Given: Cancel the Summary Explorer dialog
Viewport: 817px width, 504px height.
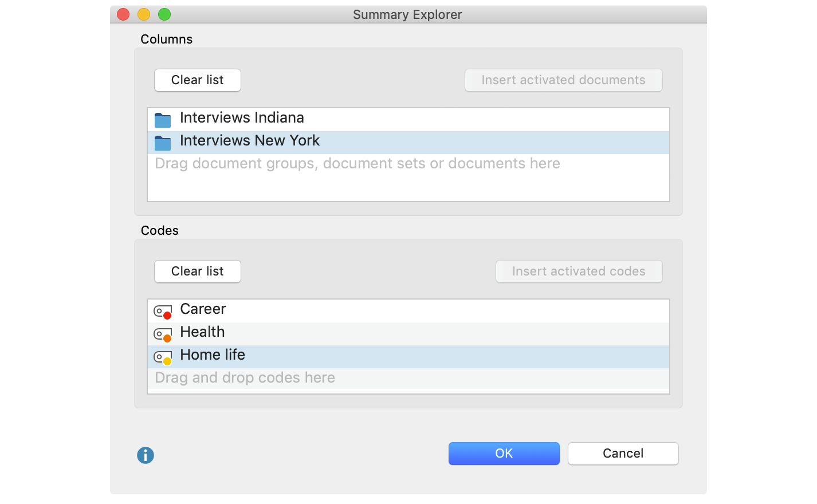Looking at the screenshot, I should click(x=623, y=454).
